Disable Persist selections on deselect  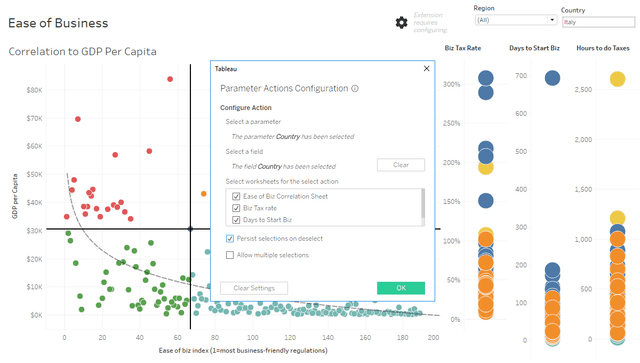click(x=230, y=238)
